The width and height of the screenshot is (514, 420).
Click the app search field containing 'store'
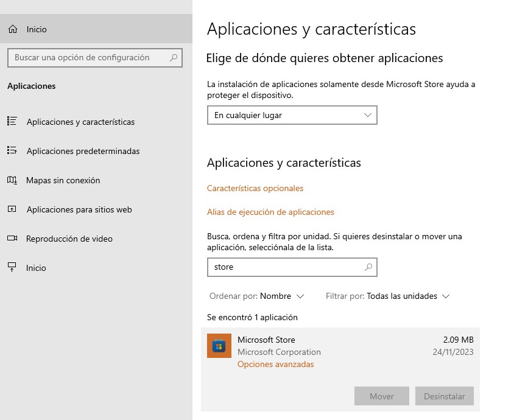(x=292, y=267)
